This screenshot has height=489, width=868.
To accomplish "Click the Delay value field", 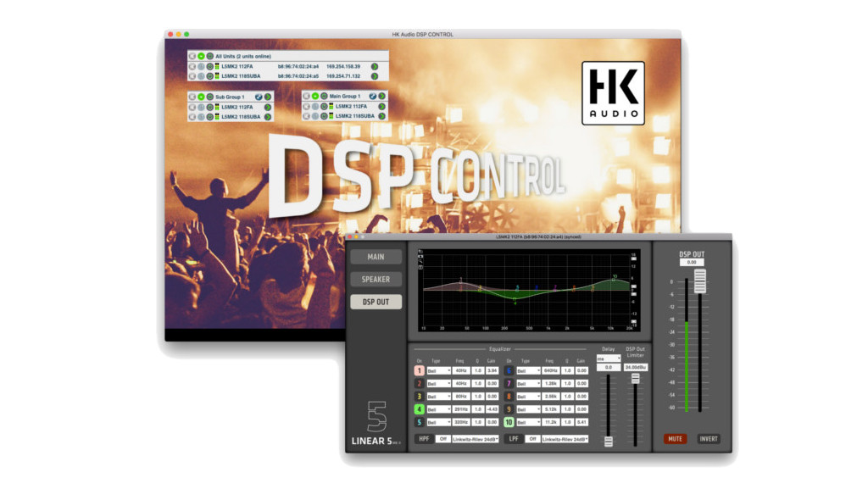I will click(609, 367).
